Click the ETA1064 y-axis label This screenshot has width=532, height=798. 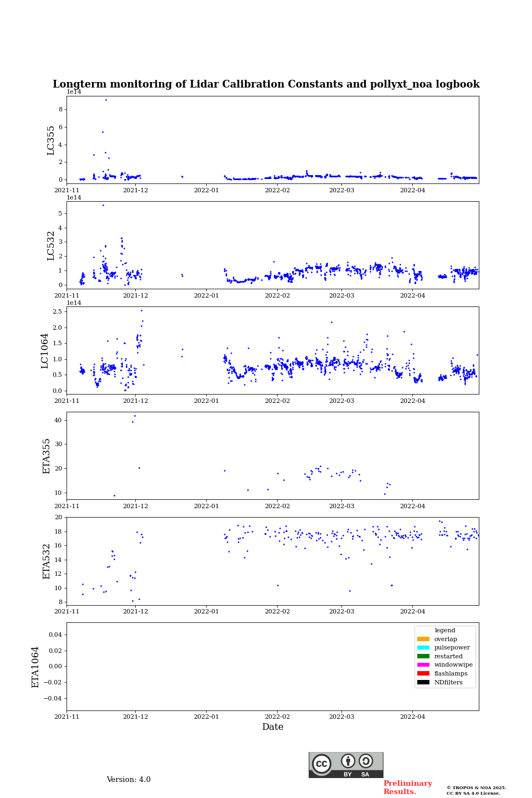point(35,667)
